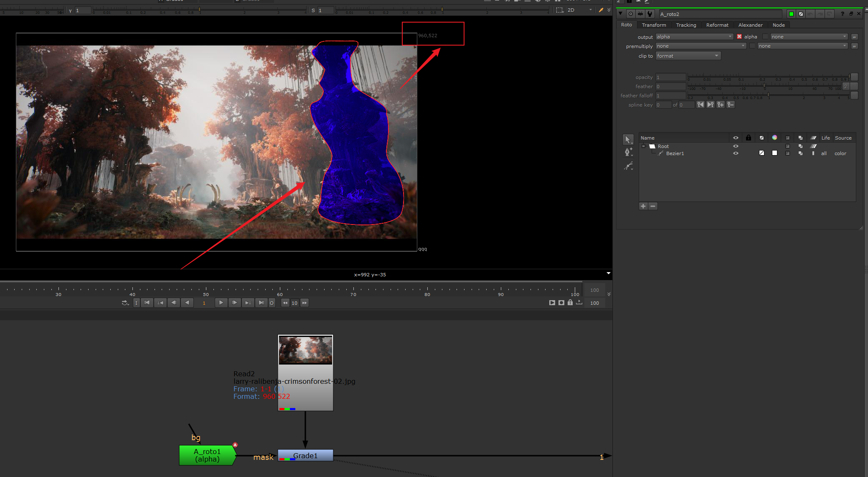
Task: Open the Tracking tab
Action: click(x=686, y=25)
